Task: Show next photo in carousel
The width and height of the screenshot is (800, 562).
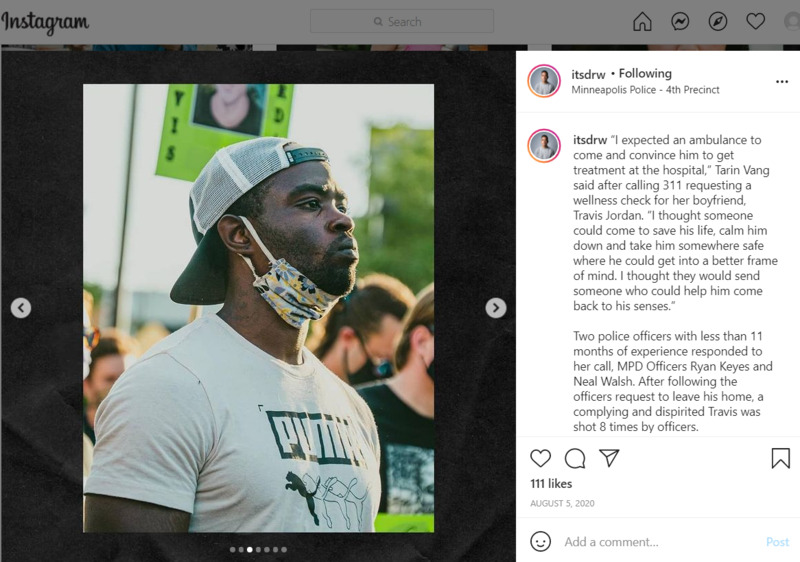Action: pyautogui.click(x=495, y=308)
